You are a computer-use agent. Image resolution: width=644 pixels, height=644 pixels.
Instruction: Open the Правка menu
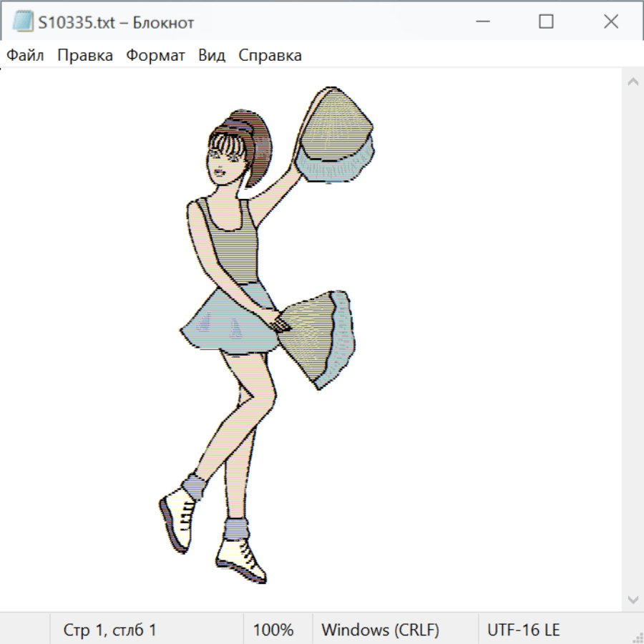click(x=84, y=55)
